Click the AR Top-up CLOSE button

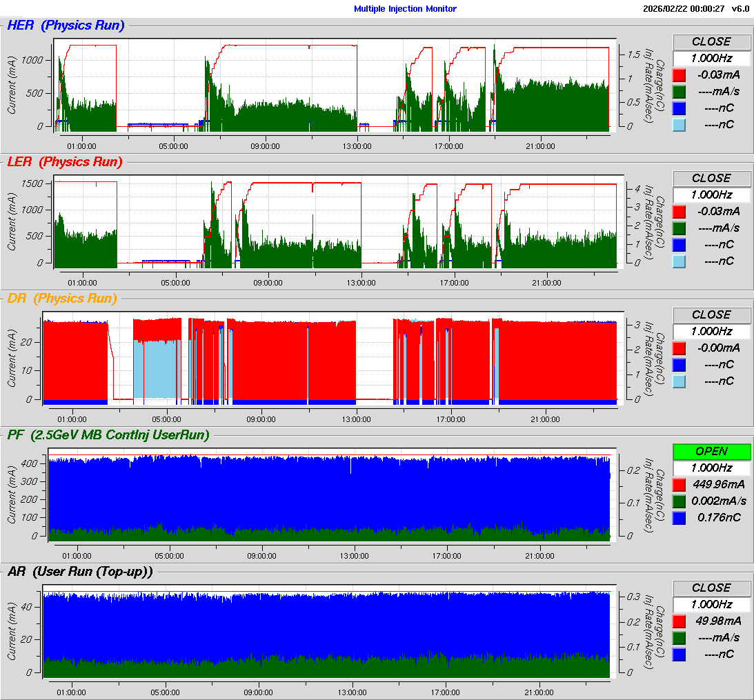pyautogui.click(x=711, y=588)
